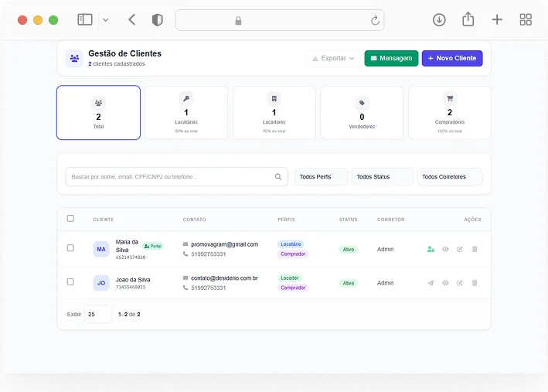This screenshot has width=548, height=392.
Task: Reload the page
Action: tap(375, 20)
